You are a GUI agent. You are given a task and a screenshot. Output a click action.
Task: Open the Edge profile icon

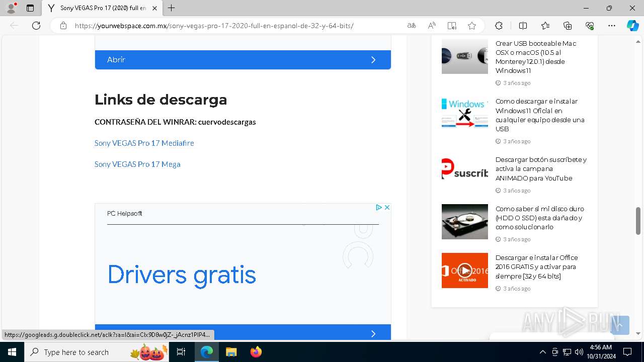(x=11, y=8)
